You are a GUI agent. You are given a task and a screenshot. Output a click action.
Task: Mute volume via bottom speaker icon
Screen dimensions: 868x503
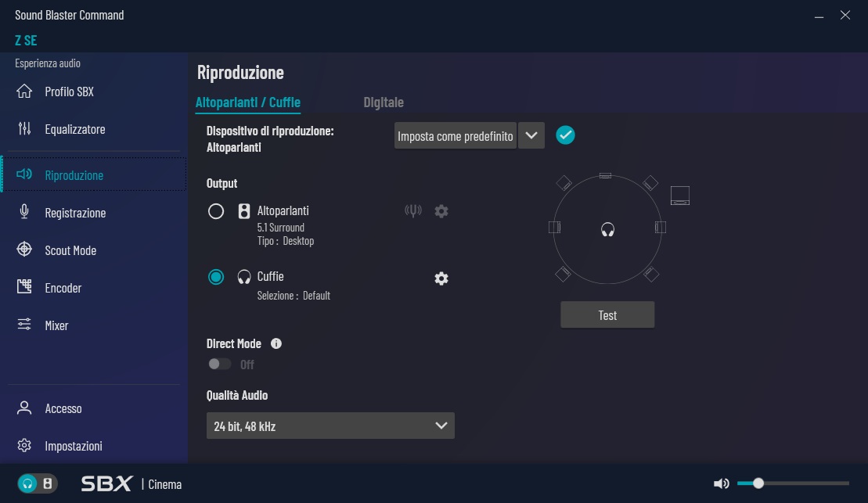[x=722, y=483]
